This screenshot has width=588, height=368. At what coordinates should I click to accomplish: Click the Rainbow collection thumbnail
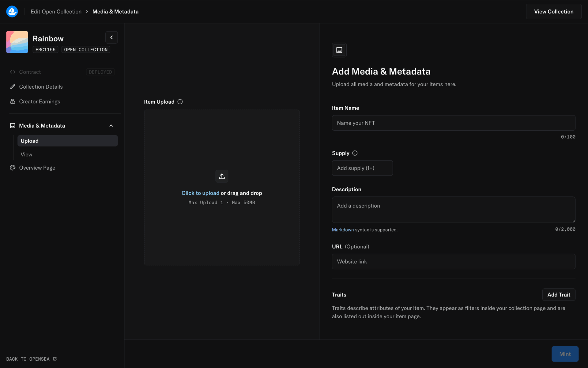17,42
